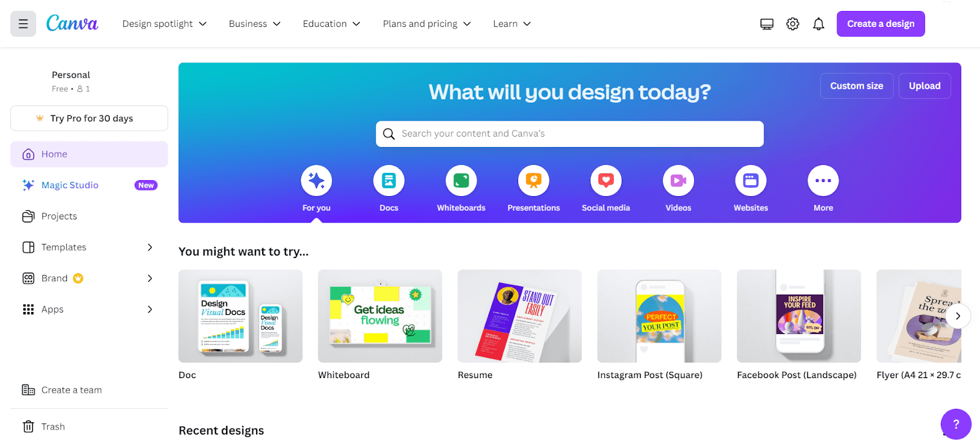Image resolution: width=980 pixels, height=448 pixels.
Task: Select the Social media category icon
Action: (x=606, y=181)
